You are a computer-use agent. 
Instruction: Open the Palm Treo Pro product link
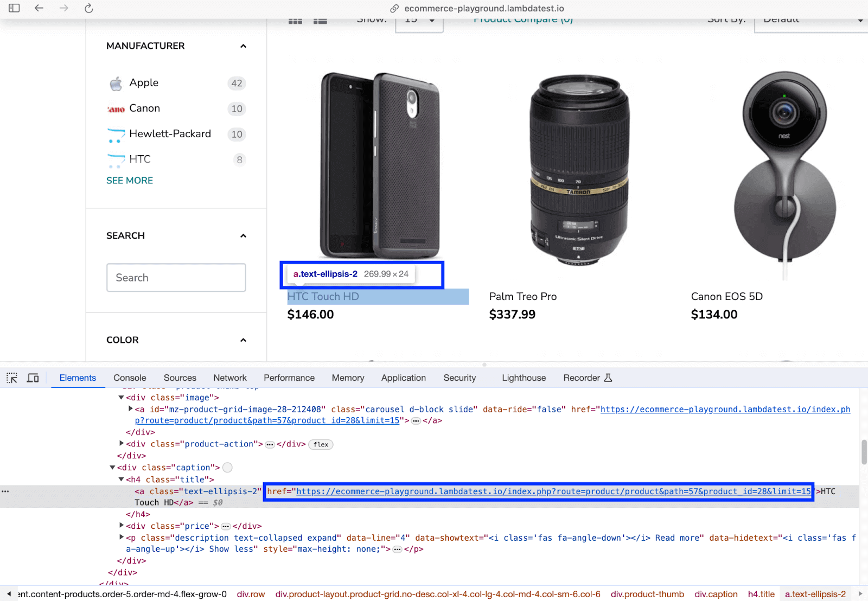[522, 297]
